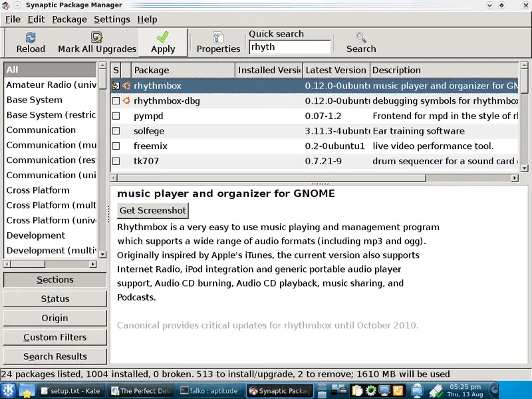
Task: Open the KDE K menu launcher
Action: pos(8,390)
